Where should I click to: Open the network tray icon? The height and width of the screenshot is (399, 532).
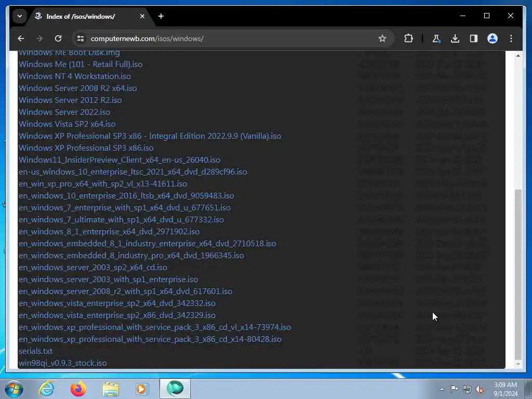tap(467, 389)
